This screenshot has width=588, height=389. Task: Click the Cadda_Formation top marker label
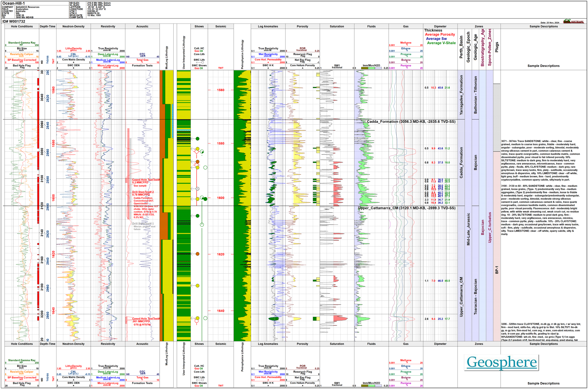point(411,122)
